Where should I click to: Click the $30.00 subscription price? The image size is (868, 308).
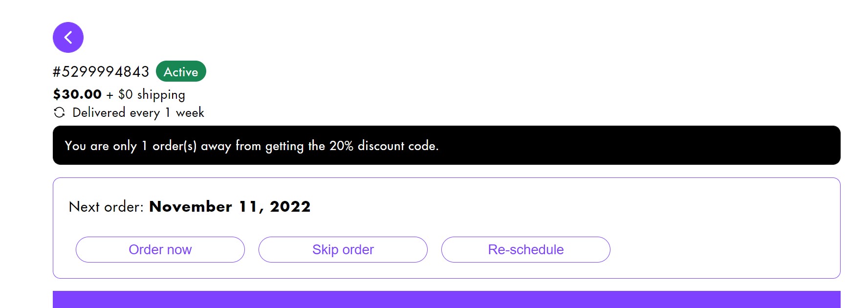coord(77,94)
